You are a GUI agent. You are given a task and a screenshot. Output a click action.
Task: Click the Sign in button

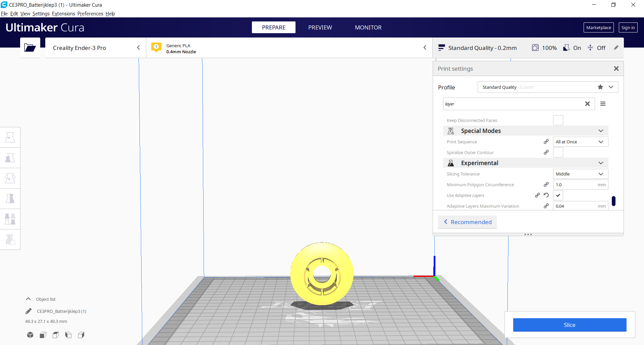[628, 27]
